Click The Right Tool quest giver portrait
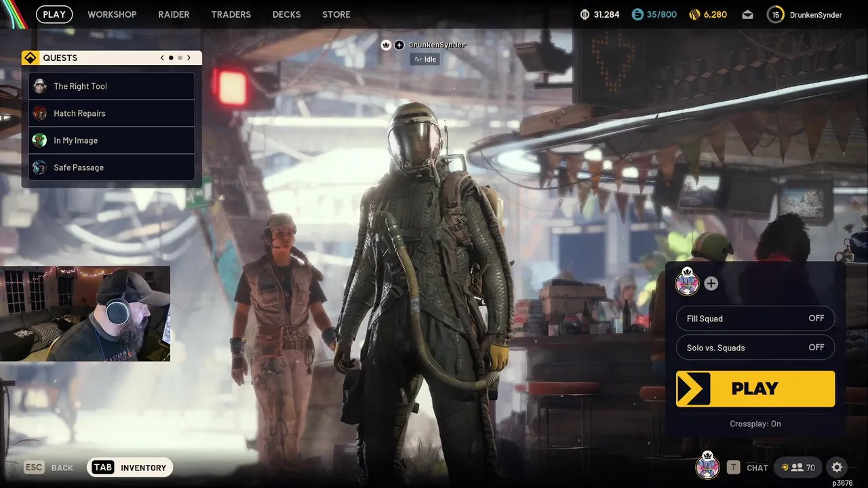 click(x=40, y=86)
